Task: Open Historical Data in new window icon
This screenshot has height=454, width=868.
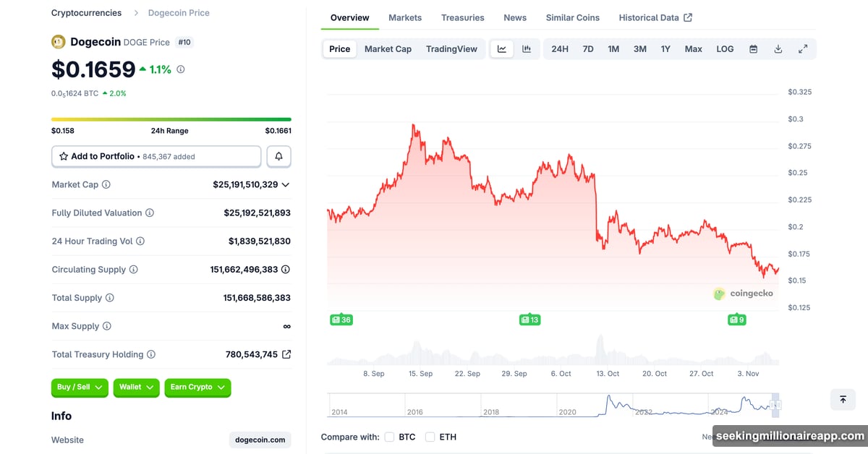Action: coord(688,17)
